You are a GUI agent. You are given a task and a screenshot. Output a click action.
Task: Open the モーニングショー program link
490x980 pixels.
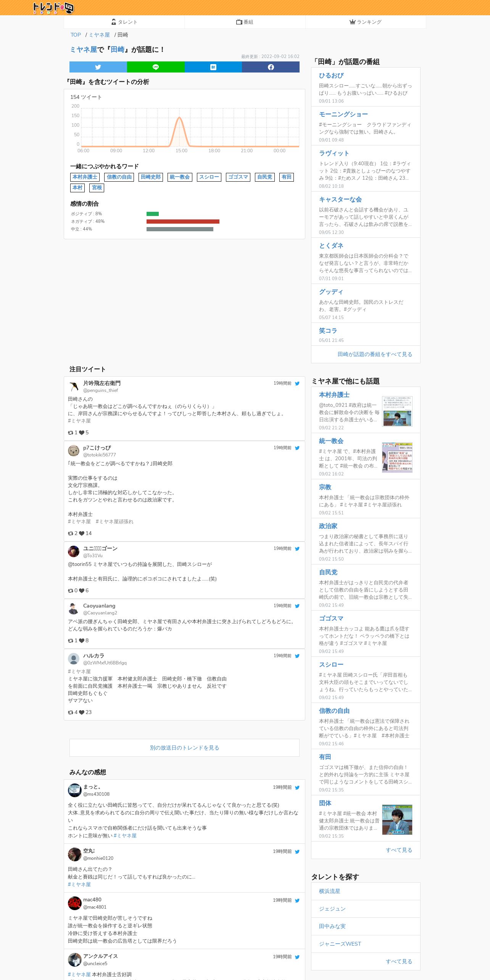(x=343, y=114)
